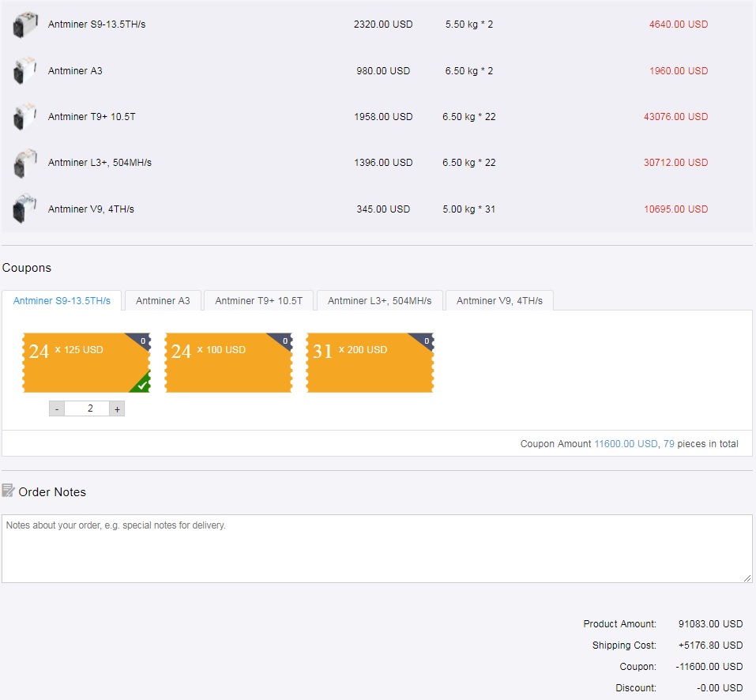The image size is (756, 700).
Task: Click the 5.00 kg * 31 weight value
Action: (x=469, y=209)
